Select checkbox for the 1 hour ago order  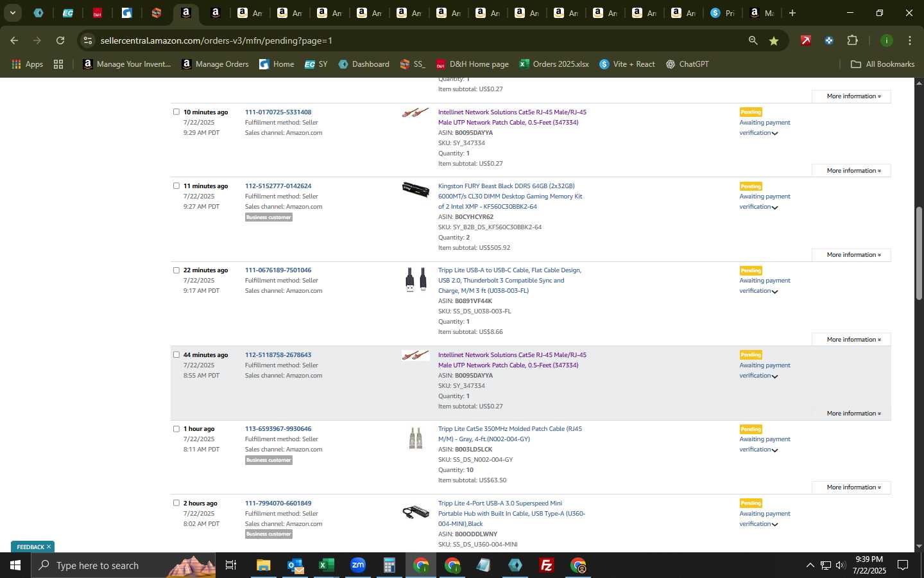[x=176, y=429]
